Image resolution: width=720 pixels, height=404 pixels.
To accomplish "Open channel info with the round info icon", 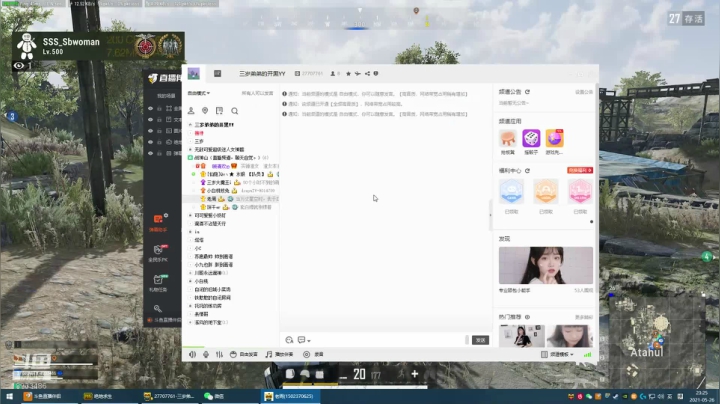I will pyautogui.click(x=376, y=73).
